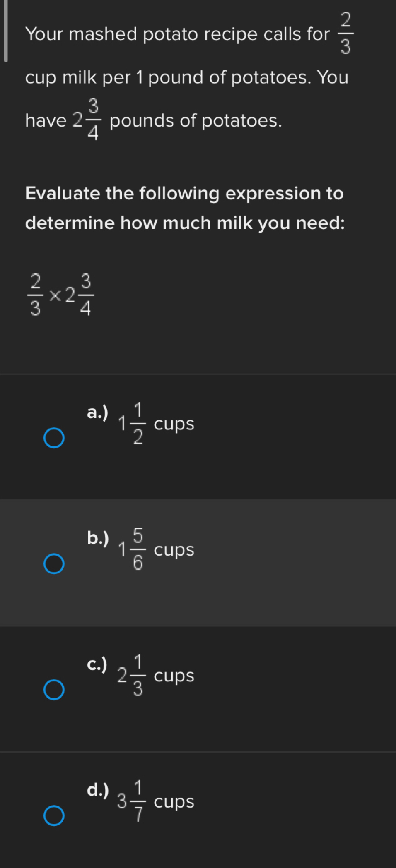Click the answer text 1 1/2 cups

156,424
